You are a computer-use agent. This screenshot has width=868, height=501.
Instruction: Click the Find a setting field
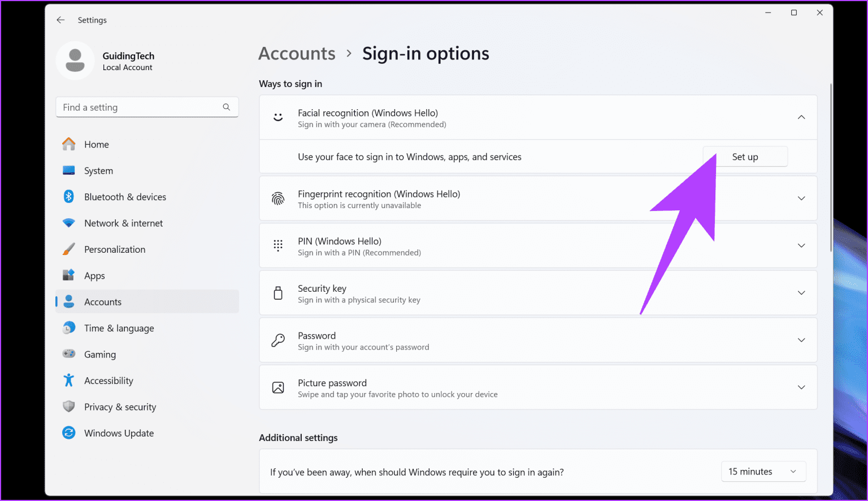click(141, 107)
